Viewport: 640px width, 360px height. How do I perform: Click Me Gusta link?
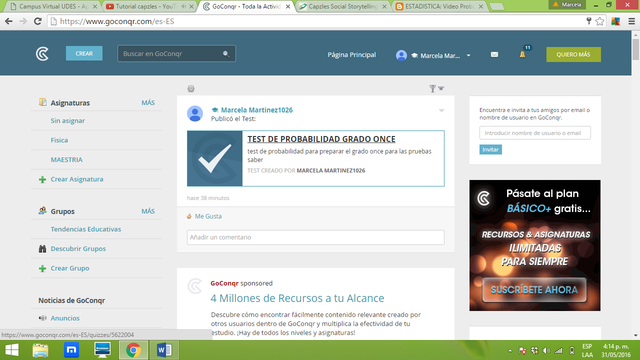point(208,216)
